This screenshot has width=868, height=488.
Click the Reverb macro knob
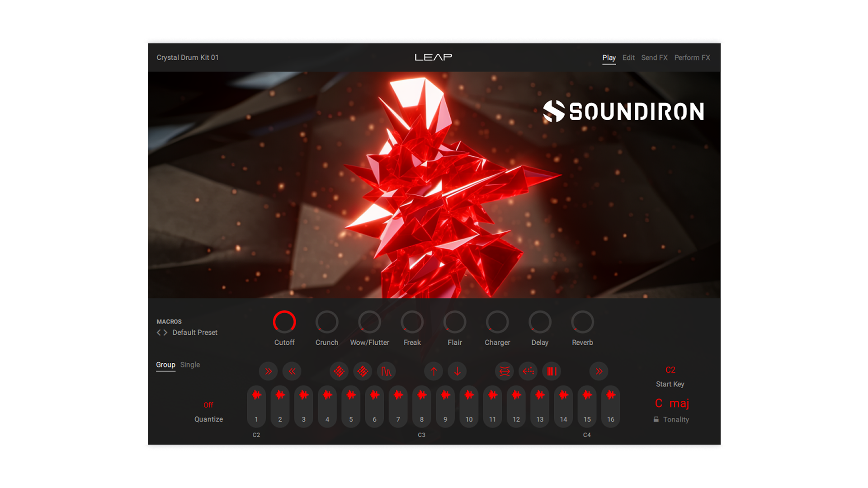coord(582,322)
